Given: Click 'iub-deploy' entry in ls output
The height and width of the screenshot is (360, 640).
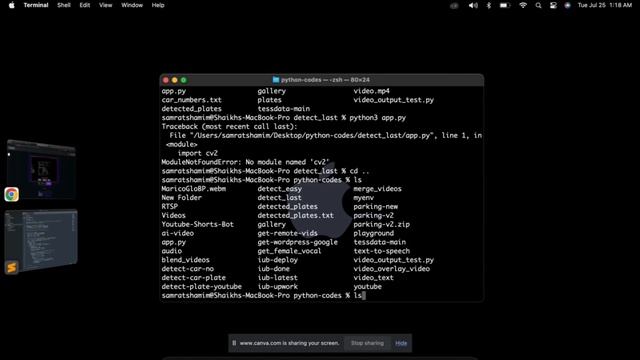Looking at the screenshot, I should 278,260.
